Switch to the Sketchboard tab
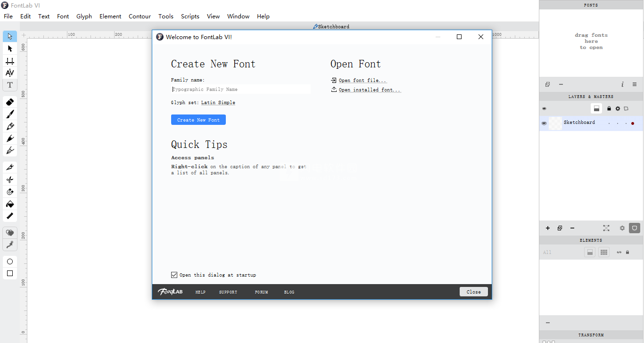Viewport: 644px width, 343px height. [x=331, y=27]
